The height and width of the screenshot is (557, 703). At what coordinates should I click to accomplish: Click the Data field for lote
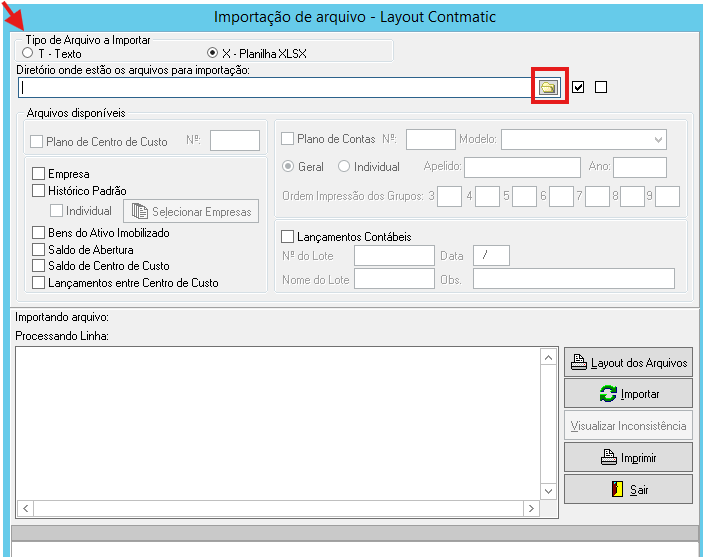491,256
